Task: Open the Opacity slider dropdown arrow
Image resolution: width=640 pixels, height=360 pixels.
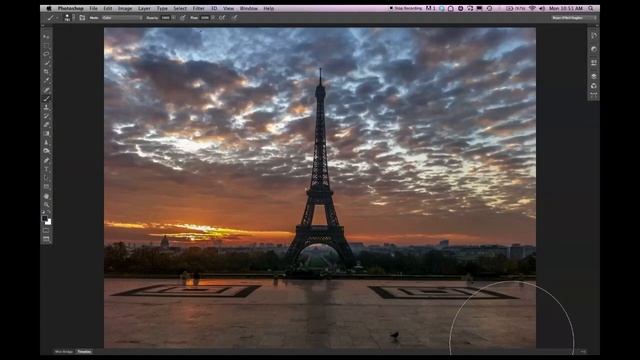Action: 174,18
